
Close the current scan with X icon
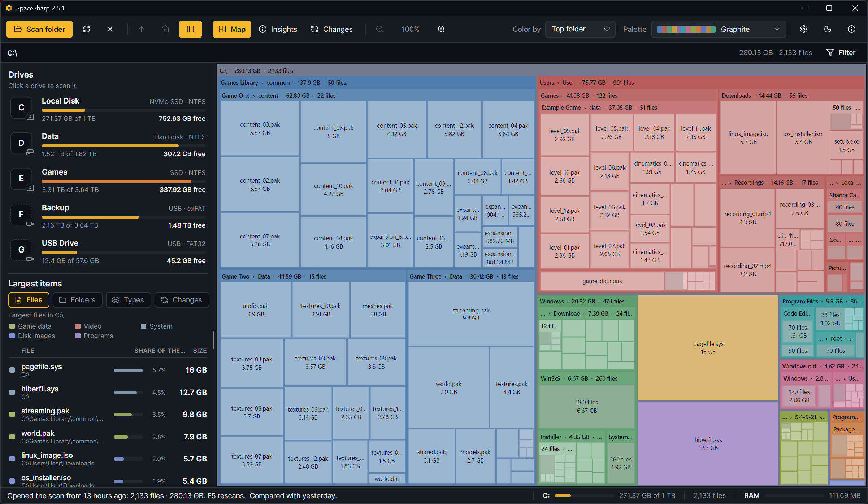tap(110, 29)
